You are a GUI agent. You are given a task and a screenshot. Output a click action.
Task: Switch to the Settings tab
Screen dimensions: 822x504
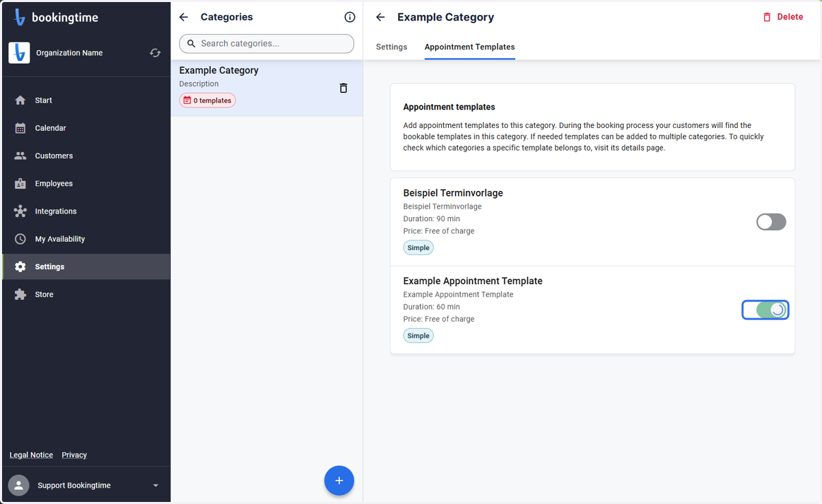pos(392,47)
